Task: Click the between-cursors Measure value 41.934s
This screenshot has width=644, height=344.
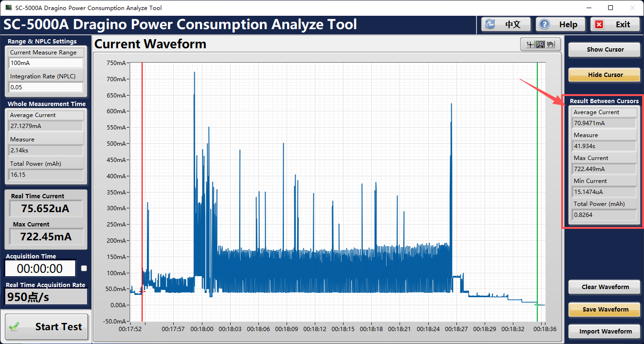Action: (x=605, y=146)
